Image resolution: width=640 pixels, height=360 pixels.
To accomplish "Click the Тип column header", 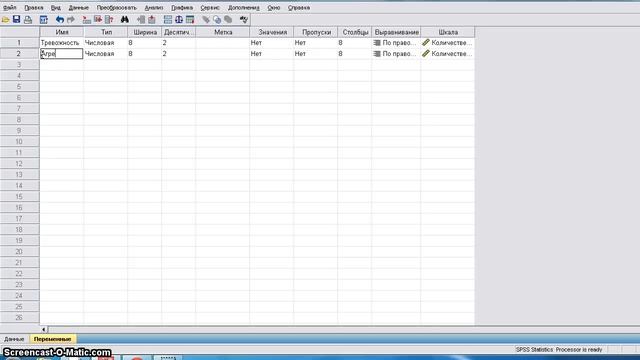I will 106,32.
